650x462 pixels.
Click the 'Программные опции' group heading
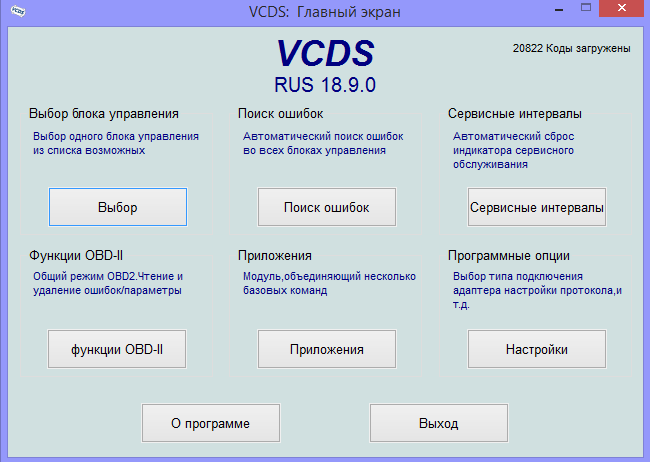(x=509, y=255)
